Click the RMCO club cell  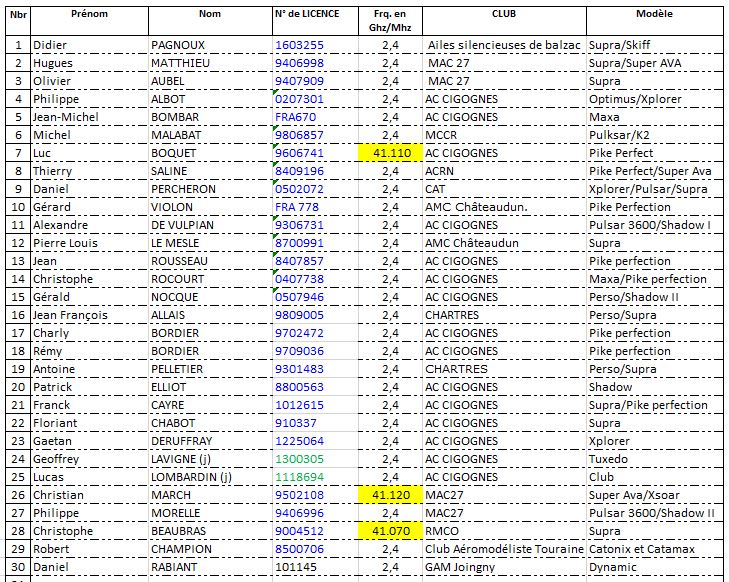click(504, 531)
